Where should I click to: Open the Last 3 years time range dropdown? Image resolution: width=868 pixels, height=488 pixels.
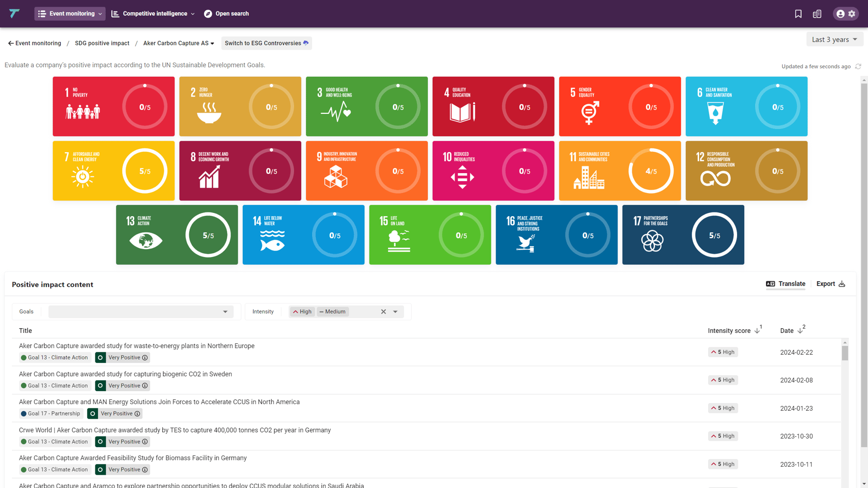(x=834, y=39)
